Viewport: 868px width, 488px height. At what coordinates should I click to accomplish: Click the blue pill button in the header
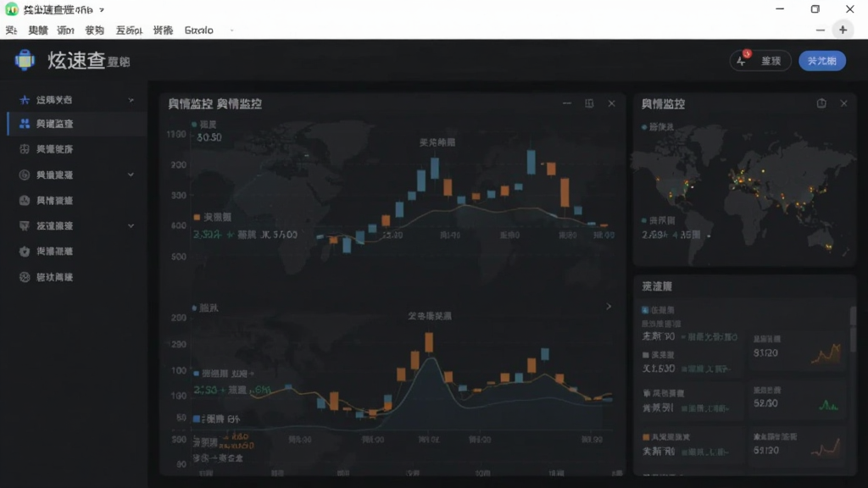822,60
